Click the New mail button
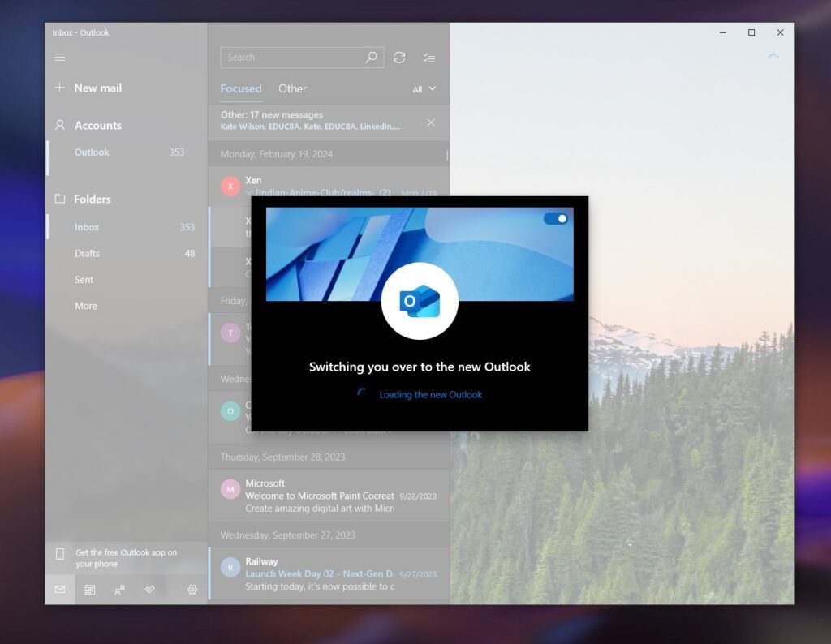Viewport: 831px width, 644px height. coord(88,88)
